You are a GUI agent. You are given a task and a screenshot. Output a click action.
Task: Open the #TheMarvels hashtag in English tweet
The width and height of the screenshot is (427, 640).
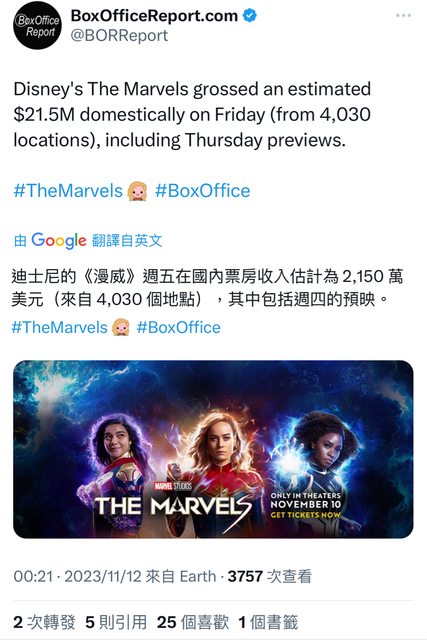68,191
